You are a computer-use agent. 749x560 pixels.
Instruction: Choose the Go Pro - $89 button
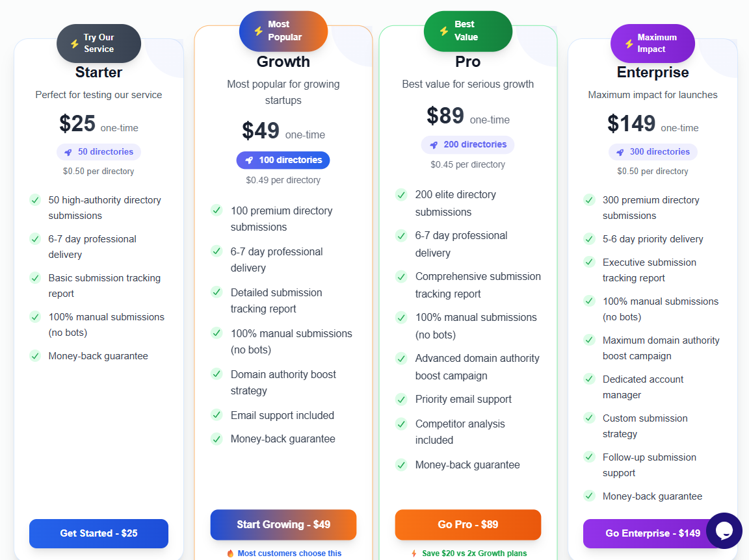coord(467,524)
